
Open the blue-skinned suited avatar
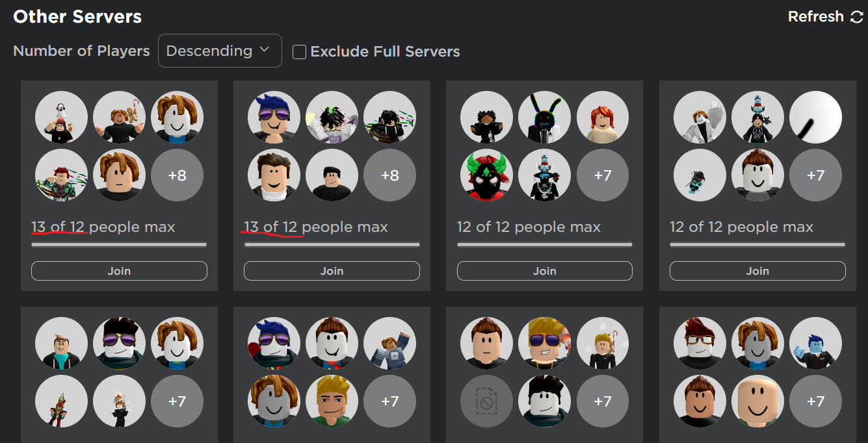click(815, 343)
